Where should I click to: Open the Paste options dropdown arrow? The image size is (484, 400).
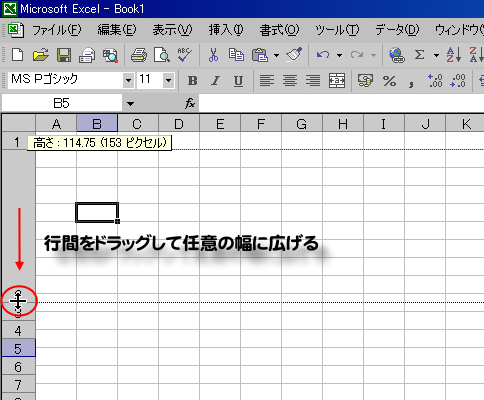(276, 55)
